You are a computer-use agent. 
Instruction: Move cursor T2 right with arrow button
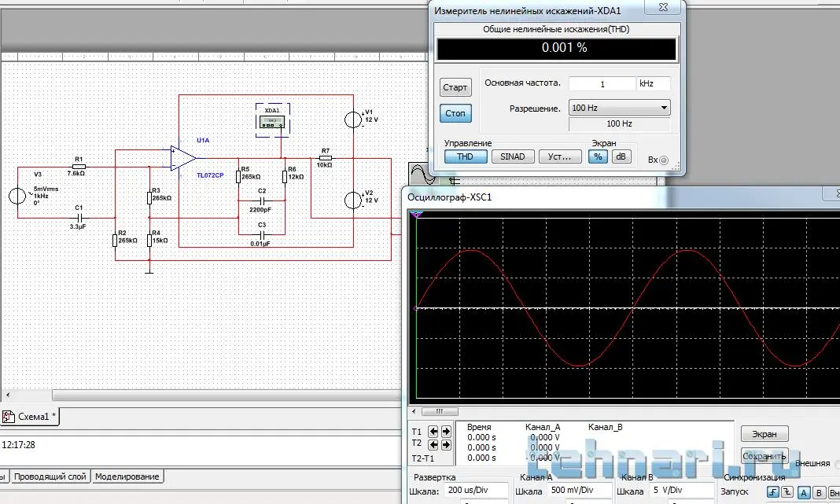click(x=445, y=444)
